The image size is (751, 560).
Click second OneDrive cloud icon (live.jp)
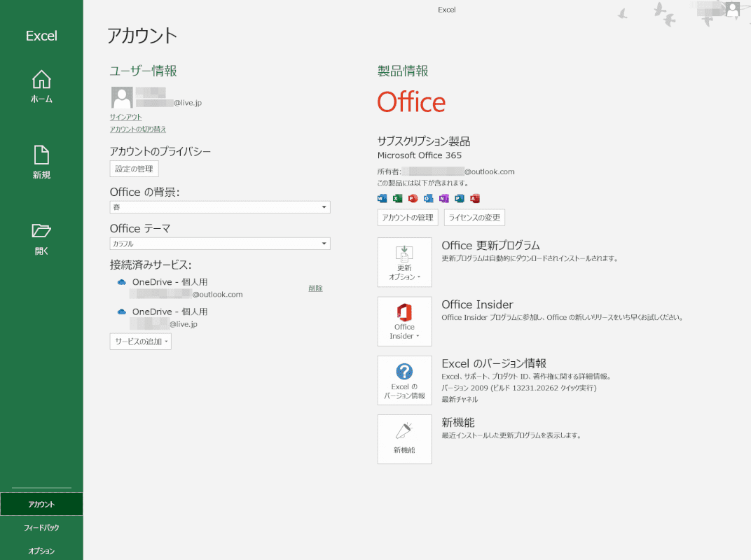[x=122, y=312]
